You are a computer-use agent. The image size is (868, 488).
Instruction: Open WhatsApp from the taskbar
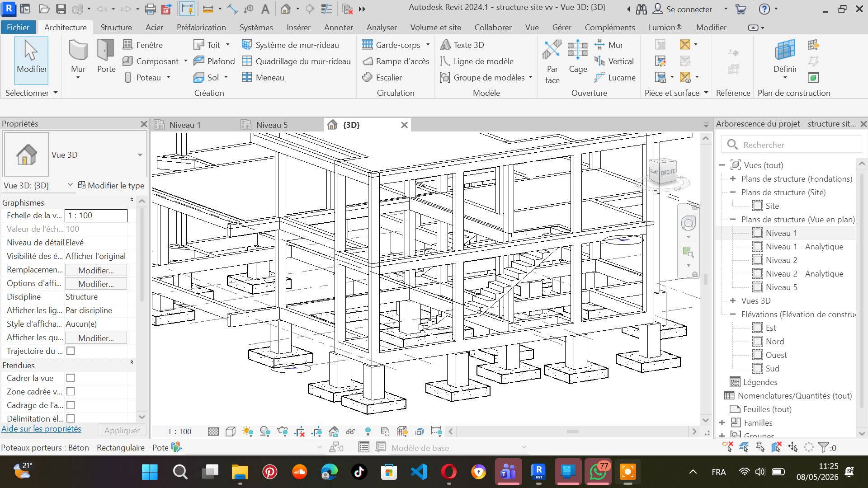pos(598,472)
